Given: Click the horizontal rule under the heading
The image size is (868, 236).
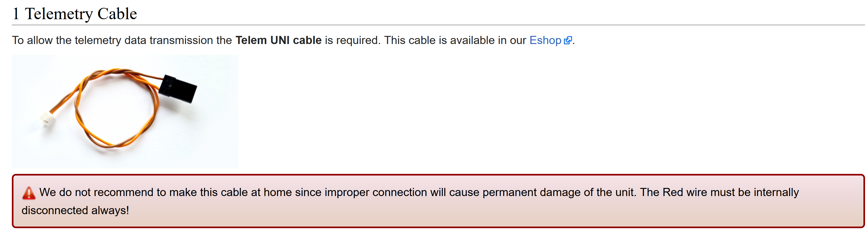Looking at the screenshot, I should 438,25.
